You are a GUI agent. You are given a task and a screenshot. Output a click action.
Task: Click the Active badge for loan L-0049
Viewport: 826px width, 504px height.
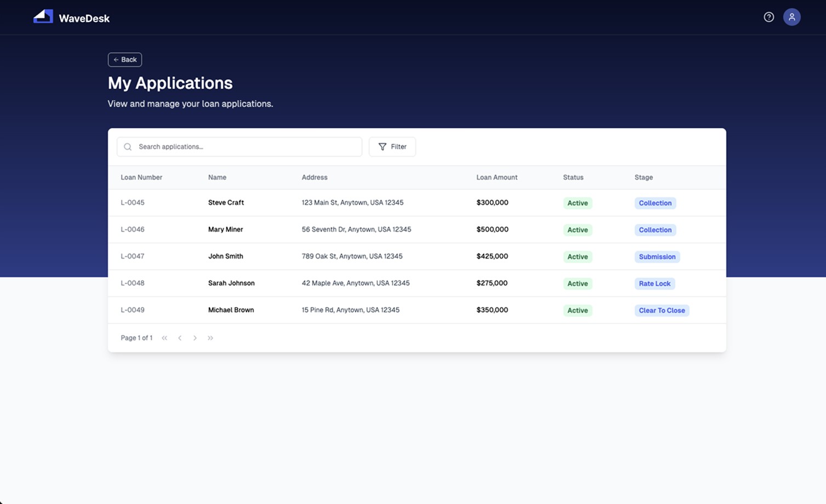[577, 310]
